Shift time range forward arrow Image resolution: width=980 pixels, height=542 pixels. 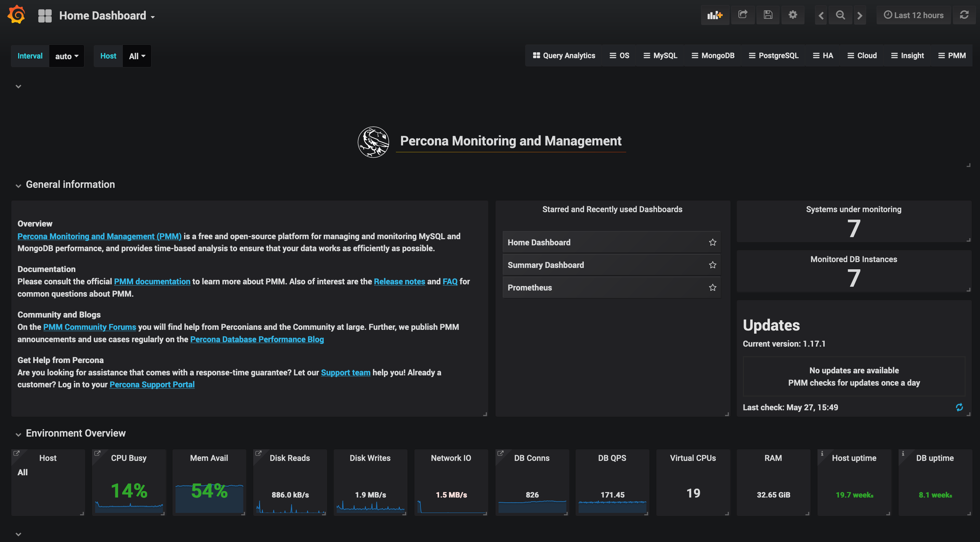coord(860,15)
